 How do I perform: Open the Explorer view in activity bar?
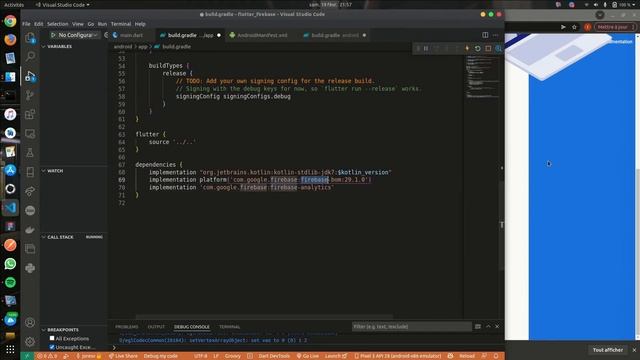(30, 38)
